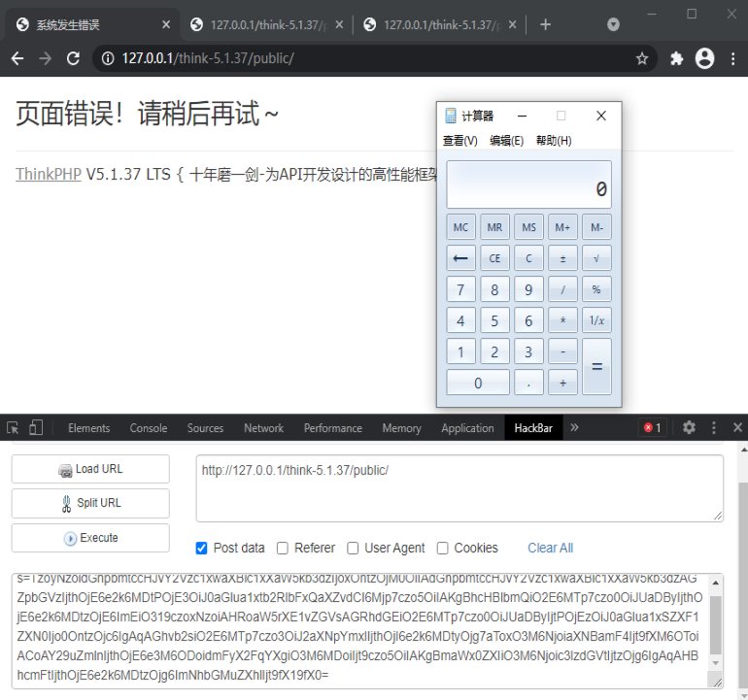
Task: Click the calculator plus-minus sign button
Action: coord(562,258)
